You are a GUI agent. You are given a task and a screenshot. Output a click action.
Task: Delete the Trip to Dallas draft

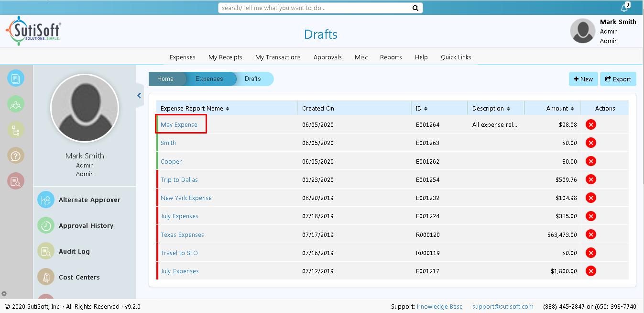pyautogui.click(x=591, y=179)
